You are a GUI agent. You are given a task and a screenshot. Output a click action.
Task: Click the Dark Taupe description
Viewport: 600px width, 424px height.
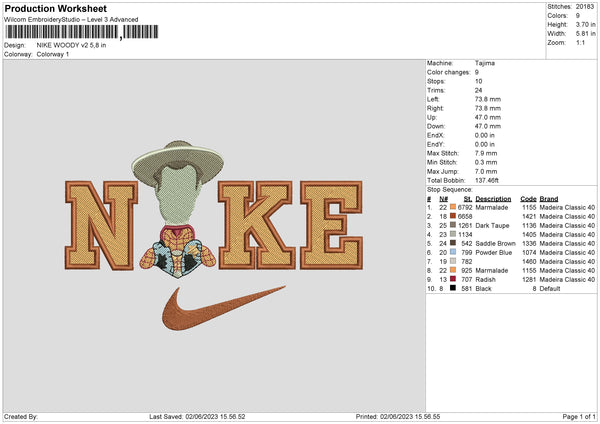pyautogui.click(x=492, y=225)
